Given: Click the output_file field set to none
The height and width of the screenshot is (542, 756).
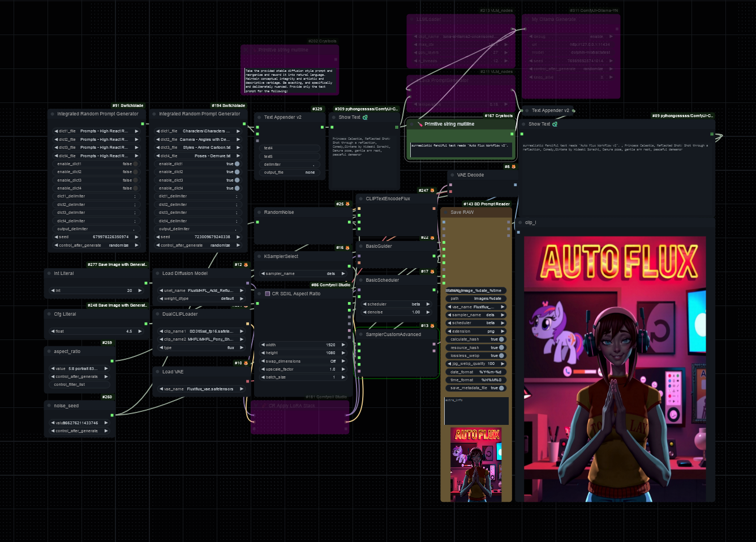Looking at the screenshot, I should pos(290,173).
